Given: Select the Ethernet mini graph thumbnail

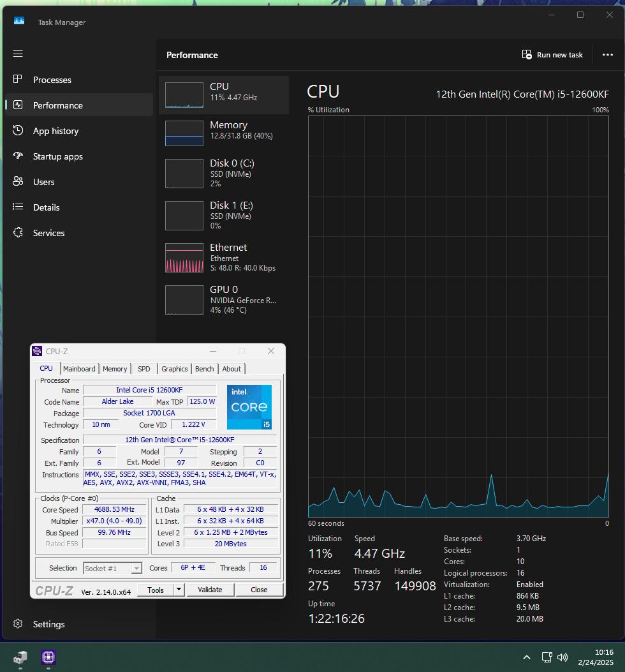Looking at the screenshot, I should coord(184,258).
